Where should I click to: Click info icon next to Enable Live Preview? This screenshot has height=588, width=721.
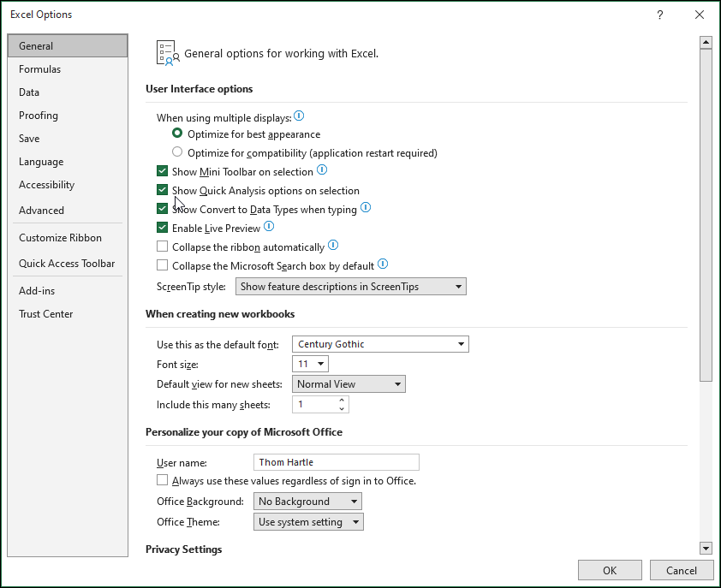pos(269,227)
